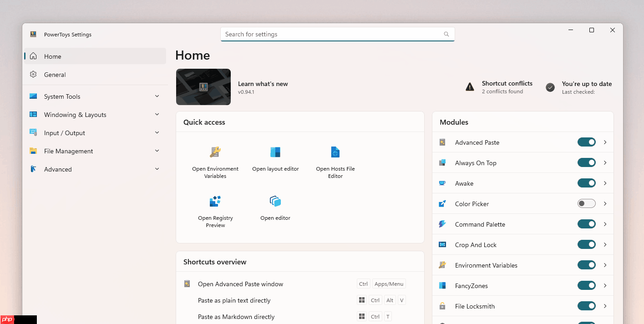Image resolution: width=644 pixels, height=324 pixels.
Task: Click the FancyZones module icon
Action: pos(442,286)
